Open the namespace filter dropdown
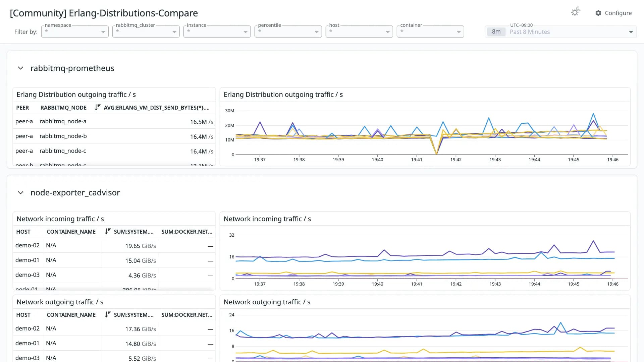This screenshot has width=644, height=362. click(75, 32)
